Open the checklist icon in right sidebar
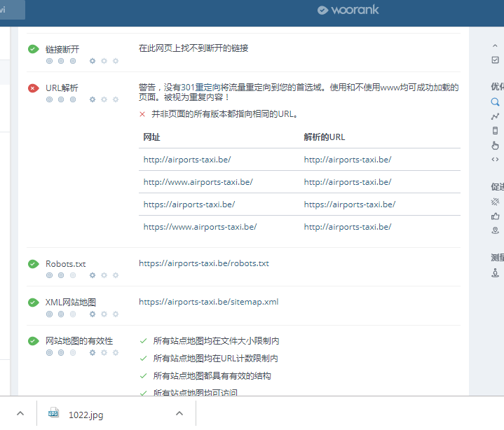 click(x=495, y=60)
